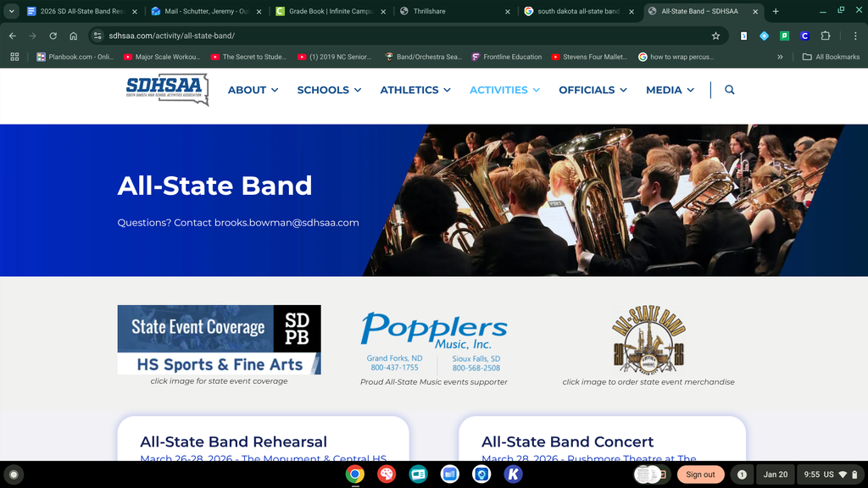Open the brooks.bowman@sdhsaa.com email link
This screenshot has height=488, width=868.
(285, 223)
